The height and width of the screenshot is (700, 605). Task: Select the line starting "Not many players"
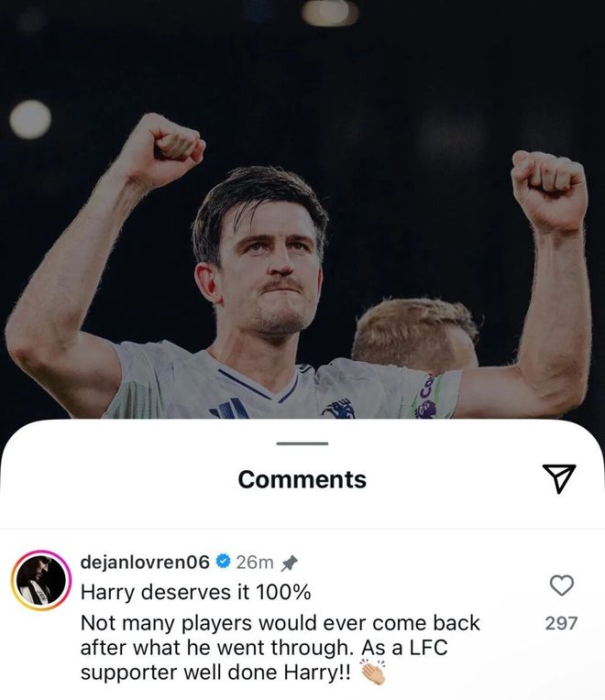pos(280,623)
